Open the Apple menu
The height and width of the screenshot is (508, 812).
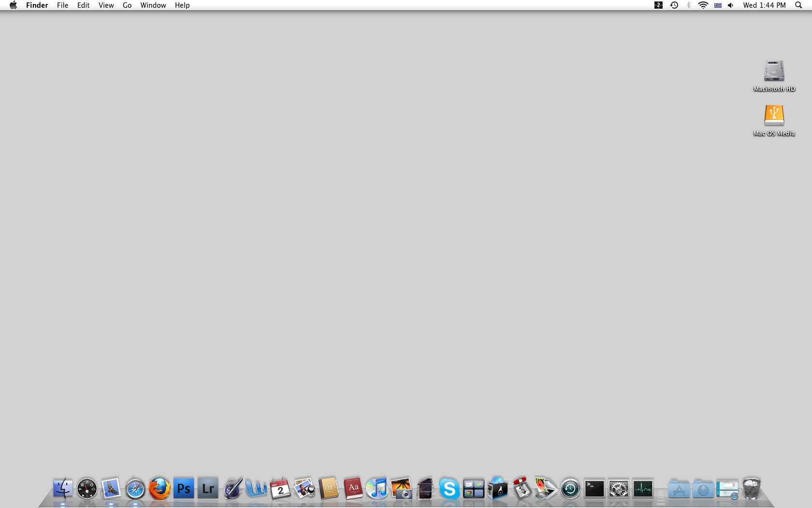[x=14, y=5]
